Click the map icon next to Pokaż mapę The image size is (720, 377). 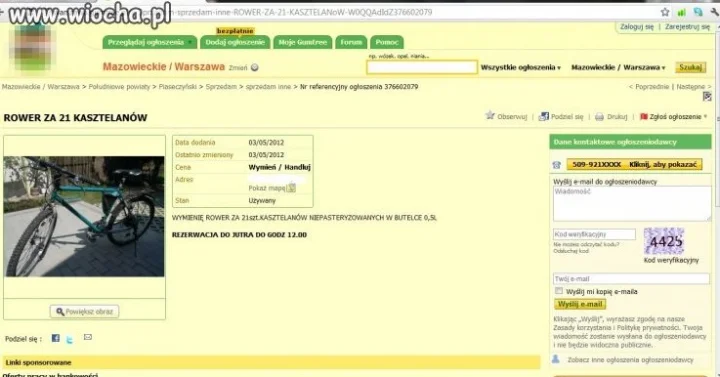pyautogui.click(x=291, y=188)
